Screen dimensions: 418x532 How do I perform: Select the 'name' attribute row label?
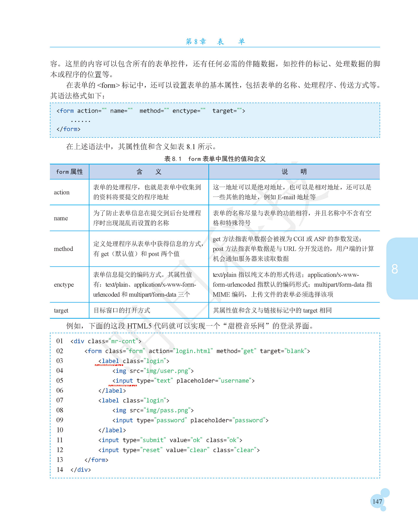[x=61, y=218]
